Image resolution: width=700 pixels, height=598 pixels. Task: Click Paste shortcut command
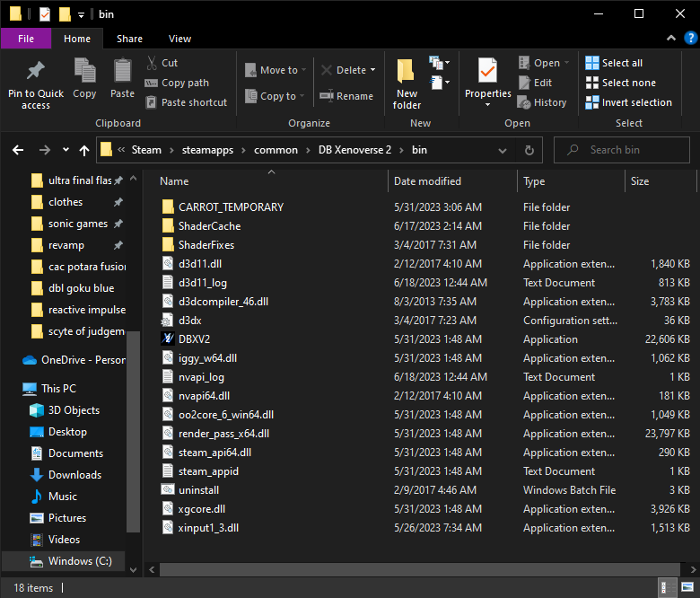(x=187, y=102)
